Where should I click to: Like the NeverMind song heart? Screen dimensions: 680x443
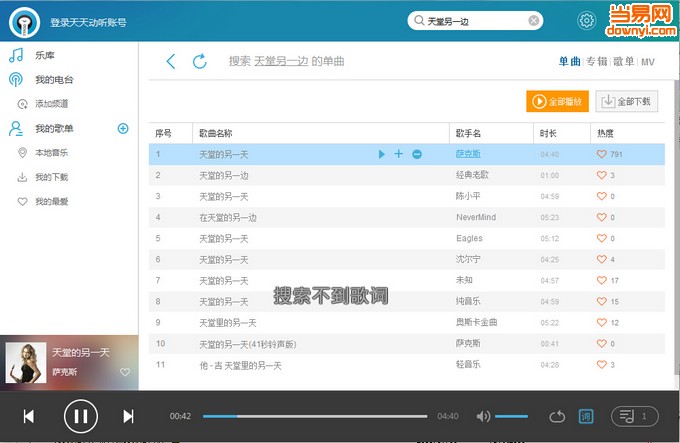pos(602,217)
